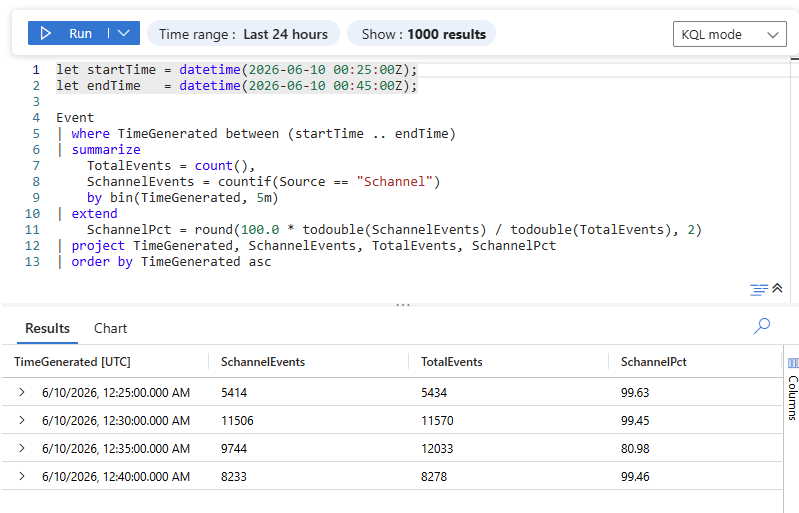799x513 pixels.
Task: Select the cell value 8233
Action: 234,477
